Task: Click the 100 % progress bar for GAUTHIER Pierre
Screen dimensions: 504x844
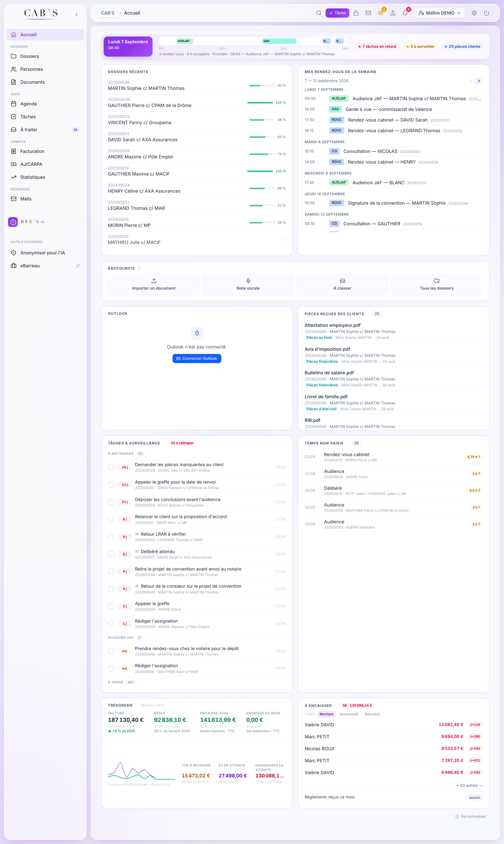Action: [260, 103]
